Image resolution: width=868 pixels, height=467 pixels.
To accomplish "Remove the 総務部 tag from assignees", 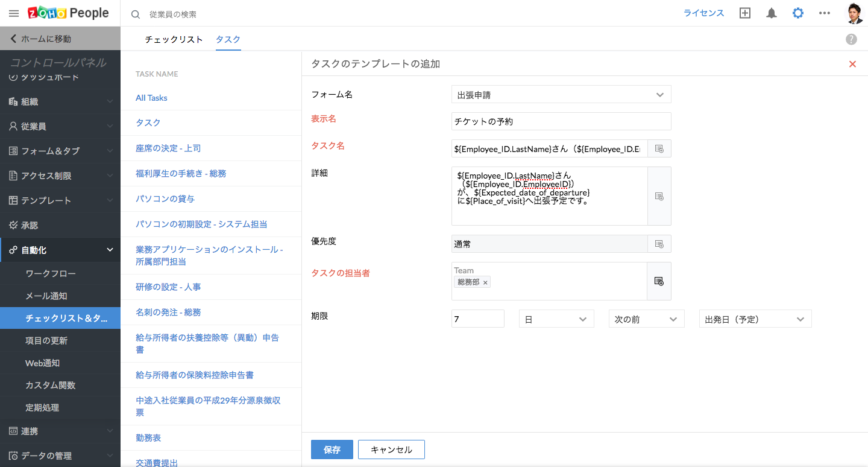I will (x=485, y=282).
